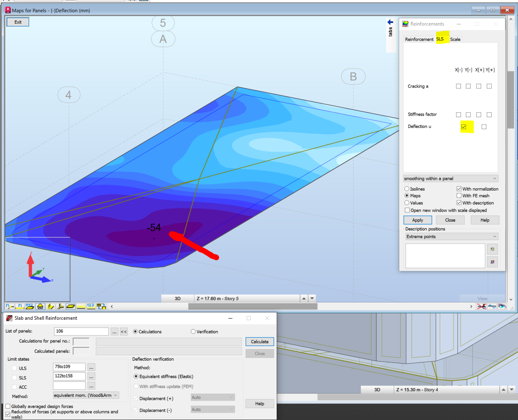Screen dimensions: 518x420
Task: Click the node numbers display icon
Action: 10,306
